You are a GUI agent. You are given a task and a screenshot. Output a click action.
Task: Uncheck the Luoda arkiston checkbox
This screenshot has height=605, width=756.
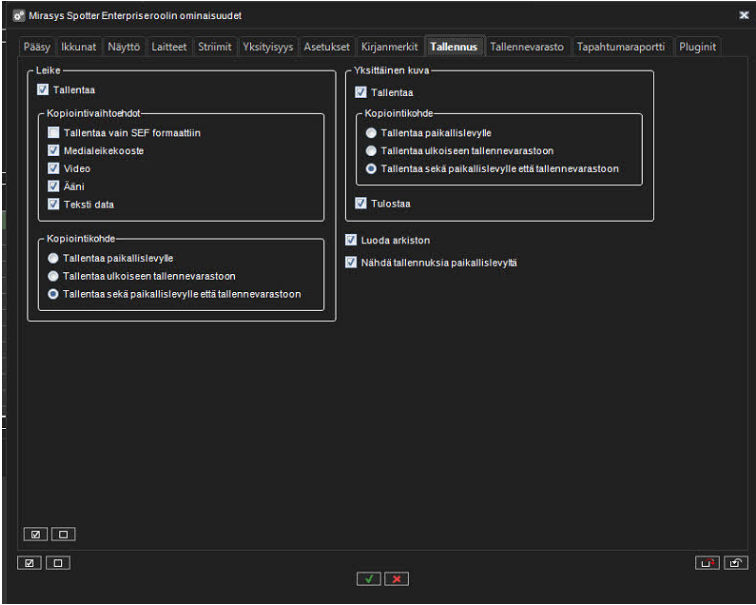tap(351, 240)
